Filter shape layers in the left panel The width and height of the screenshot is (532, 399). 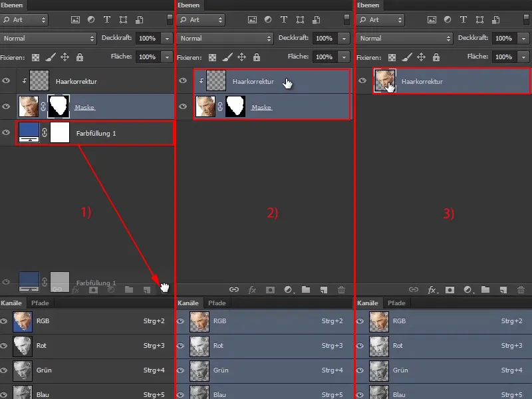coord(123,20)
